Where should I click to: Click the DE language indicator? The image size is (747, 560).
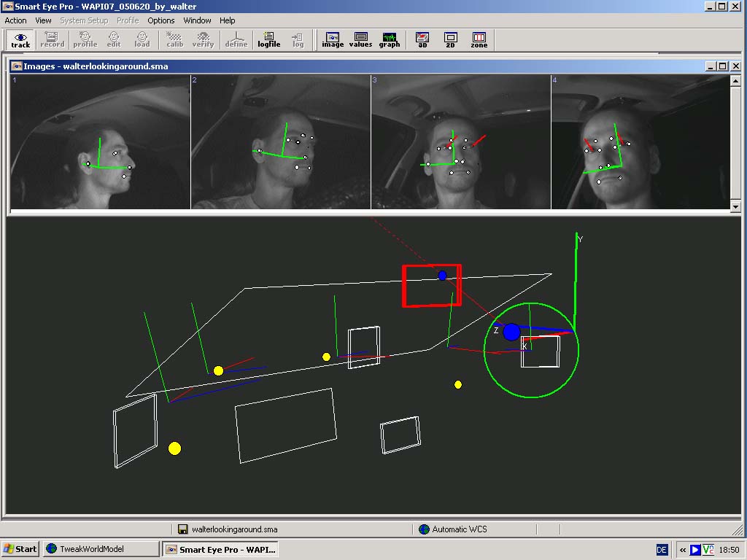tap(662, 550)
